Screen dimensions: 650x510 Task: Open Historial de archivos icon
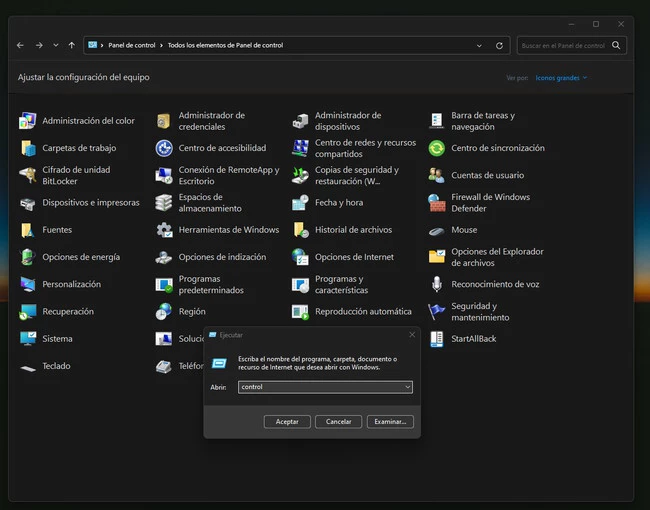tap(300, 230)
